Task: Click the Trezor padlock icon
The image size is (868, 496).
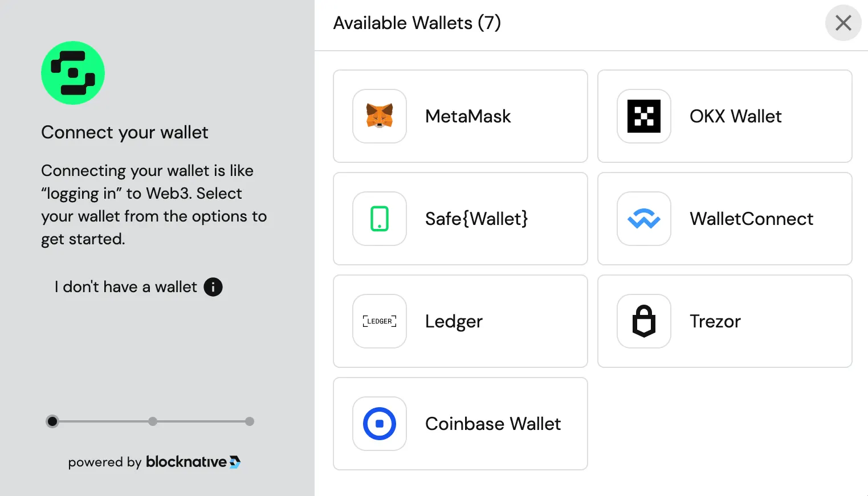Action: (x=644, y=321)
